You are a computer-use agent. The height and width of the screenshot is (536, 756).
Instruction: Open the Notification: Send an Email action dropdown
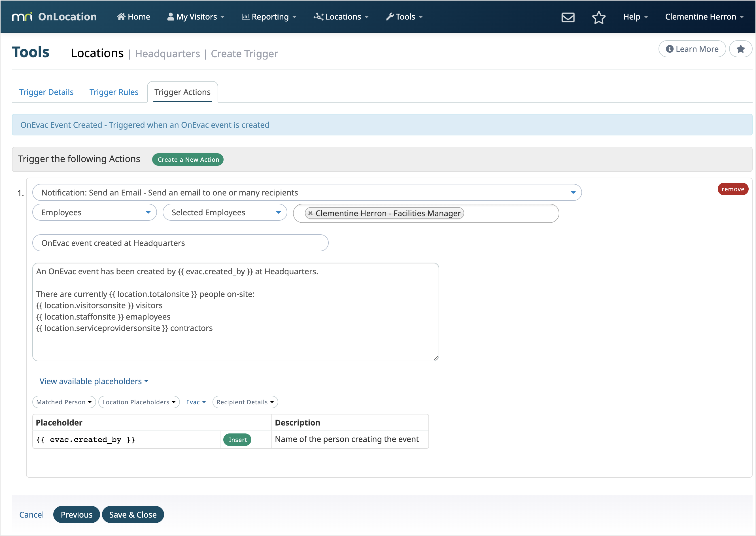pos(307,192)
